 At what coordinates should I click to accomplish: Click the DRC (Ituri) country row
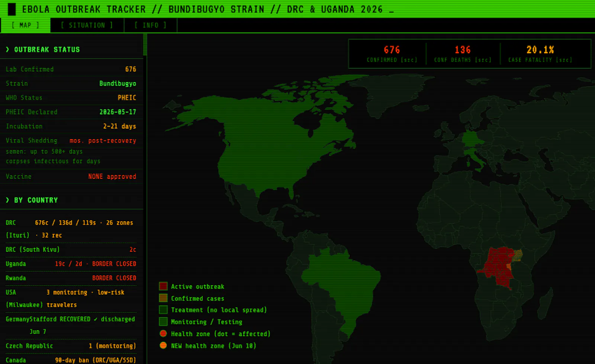71,229
